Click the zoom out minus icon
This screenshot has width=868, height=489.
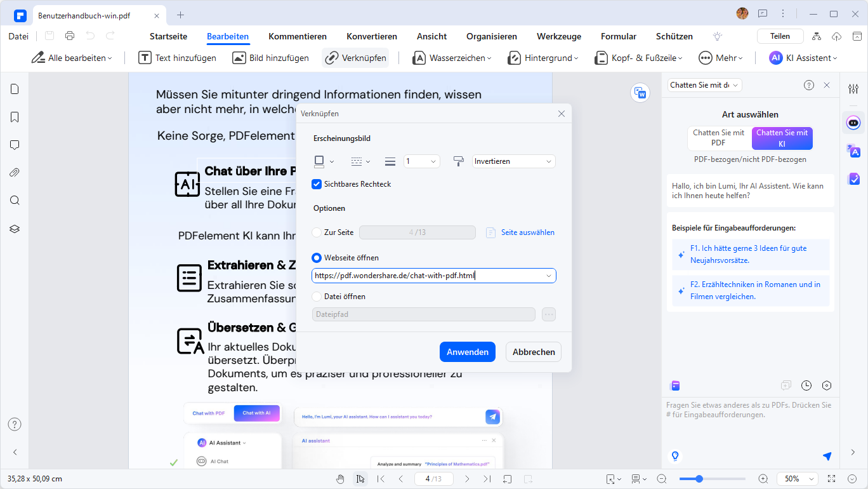click(x=662, y=479)
